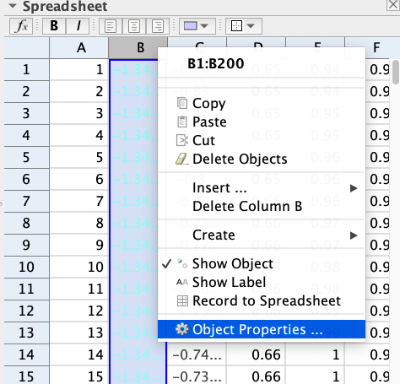Click the Delete Objects eraser icon

182,159
